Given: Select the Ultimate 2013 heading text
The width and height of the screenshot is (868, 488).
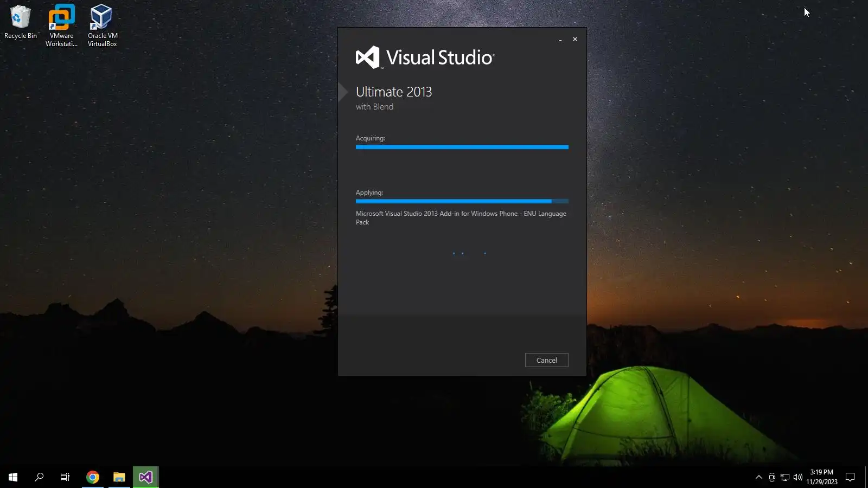Looking at the screenshot, I should (394, 92).
